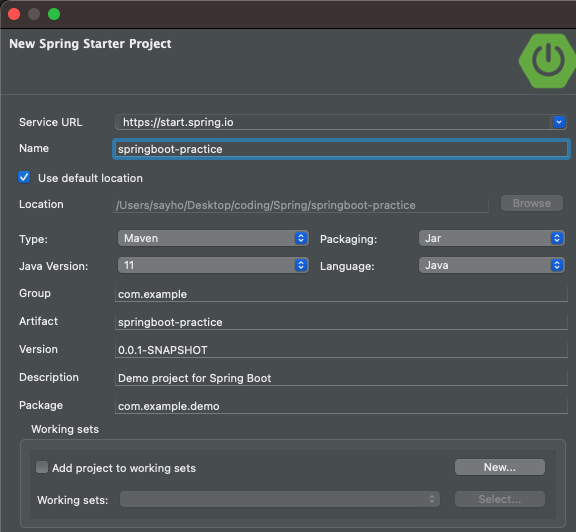576x532 pixels.
Task: Focus the Name input field
Action: click(x=341, y=149)
